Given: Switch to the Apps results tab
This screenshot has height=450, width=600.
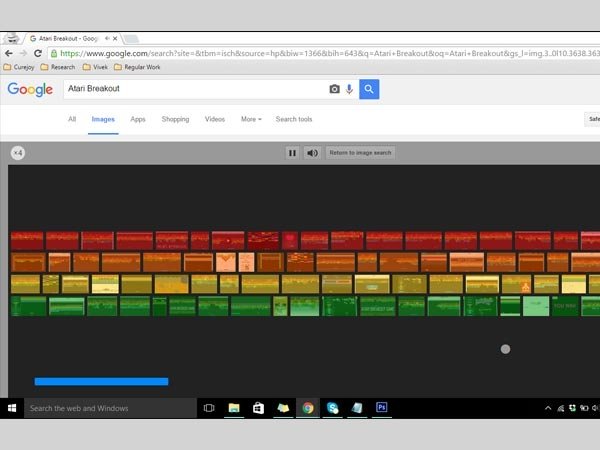Looking at the screenshot, I should 138,119.
